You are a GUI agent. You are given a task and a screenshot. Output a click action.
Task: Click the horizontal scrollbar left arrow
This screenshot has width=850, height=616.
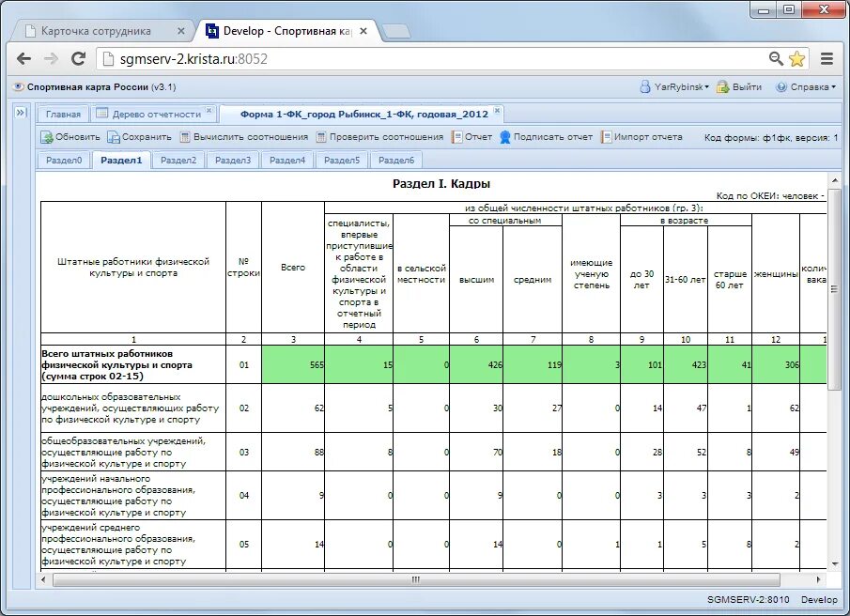pos(43,579)
